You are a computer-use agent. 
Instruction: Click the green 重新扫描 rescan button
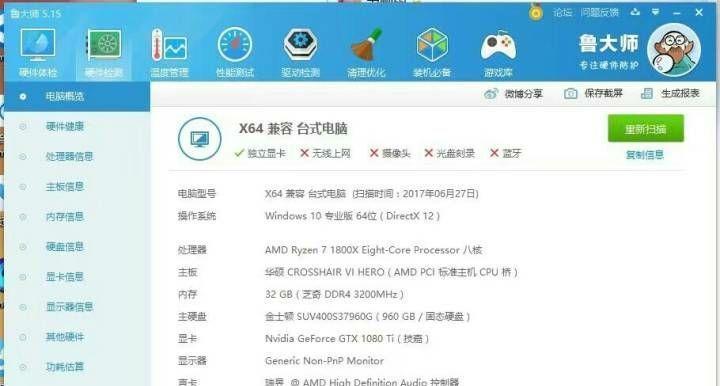tap(646, 129)
